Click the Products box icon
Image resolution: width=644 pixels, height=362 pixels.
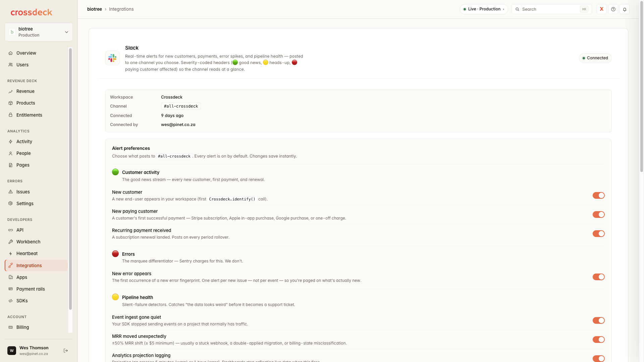click(x=11, y=103)
